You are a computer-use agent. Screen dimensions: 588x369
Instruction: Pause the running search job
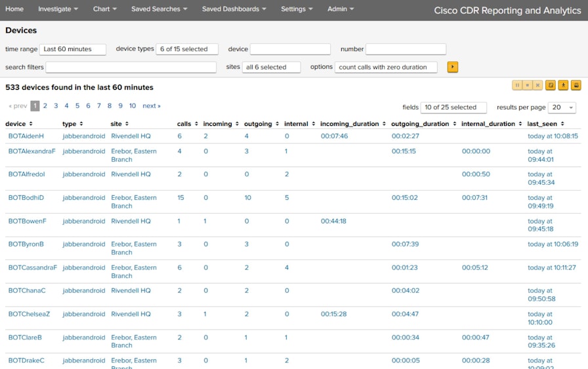pyautogui.click(x=517, y=85)
